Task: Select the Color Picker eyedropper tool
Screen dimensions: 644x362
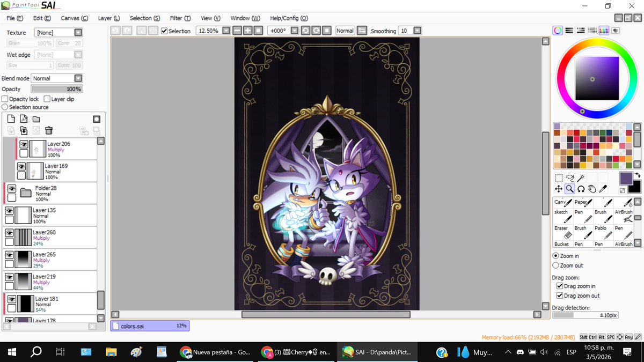Action: pos(603,189)
